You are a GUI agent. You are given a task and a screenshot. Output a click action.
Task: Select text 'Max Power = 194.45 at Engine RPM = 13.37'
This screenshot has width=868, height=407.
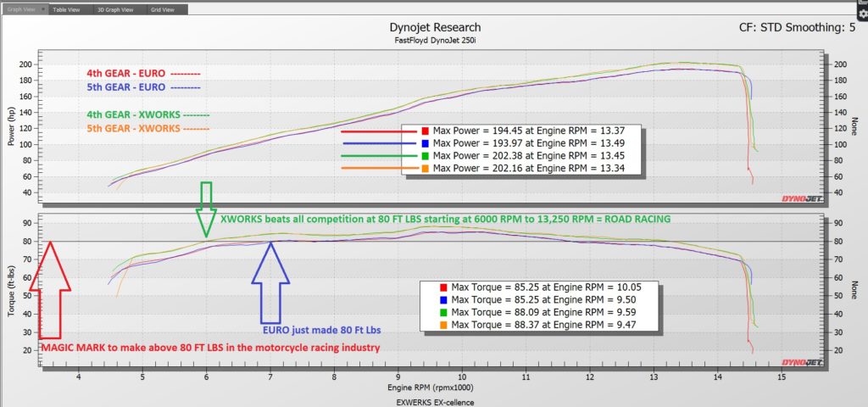[530, 131]
